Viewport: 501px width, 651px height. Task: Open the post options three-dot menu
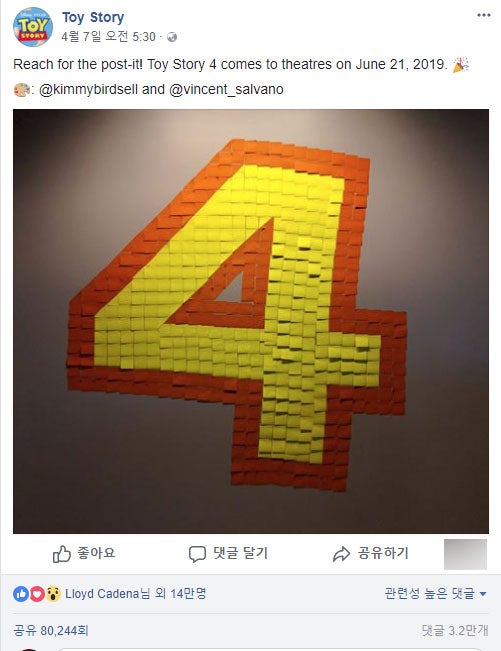[484, 15]
